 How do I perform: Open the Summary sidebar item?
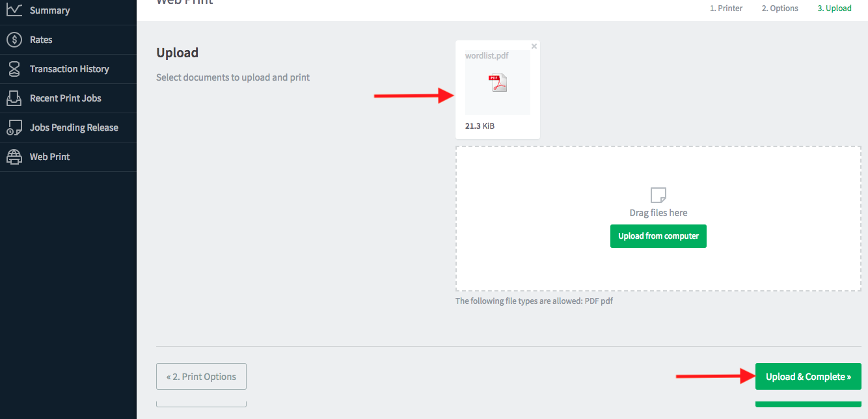[49, 10]
